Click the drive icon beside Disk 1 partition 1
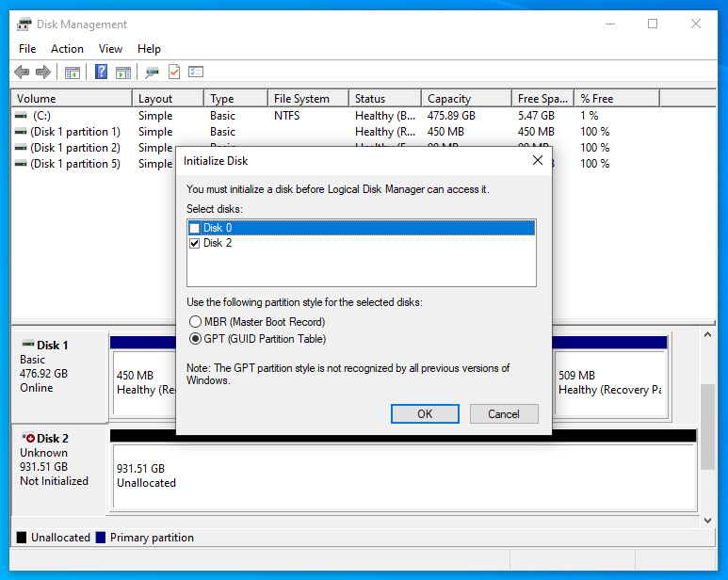Image resolution: width=728 pixels, height=580 pixels. pos(21,132)
